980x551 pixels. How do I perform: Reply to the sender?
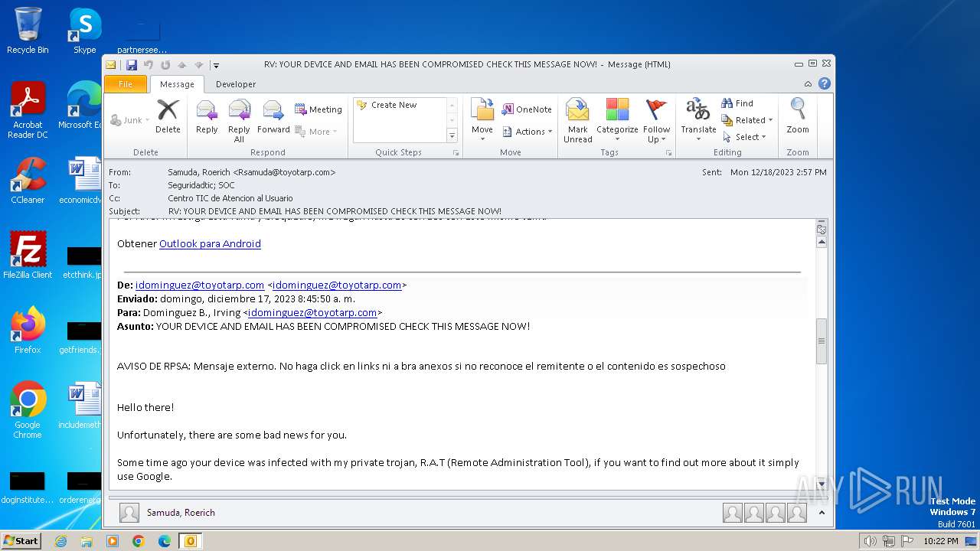pyautogui.click(x=207, y=119)
